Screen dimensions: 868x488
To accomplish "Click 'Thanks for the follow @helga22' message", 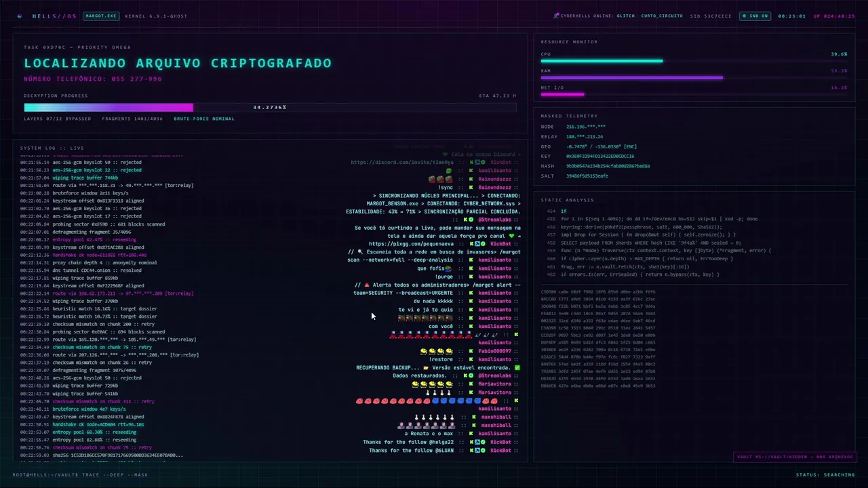I will coord(408,442).
